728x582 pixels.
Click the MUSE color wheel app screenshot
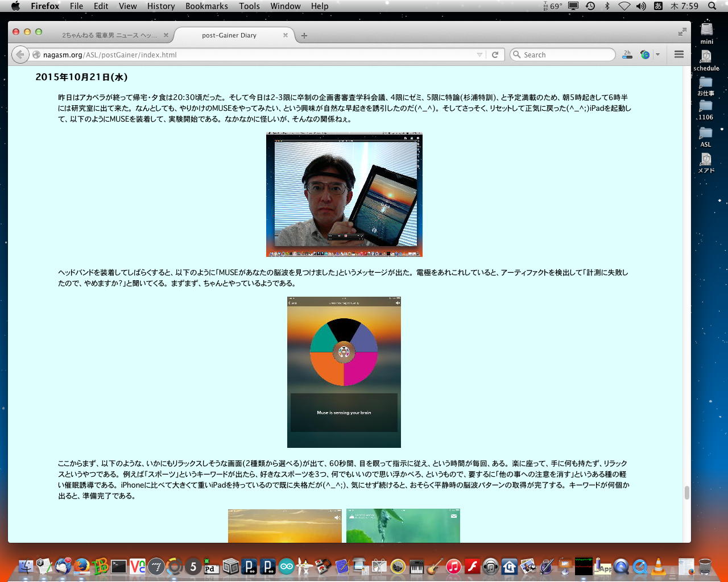coord(344,372)
